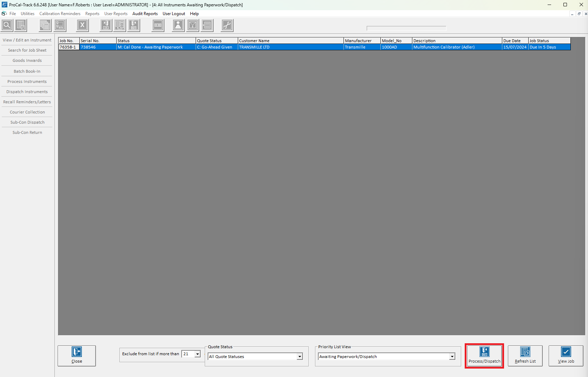Screen dimensions: 588x377
Task: Click TRANSMILLE LTD customer cell
Action: [x=291, y=47]
